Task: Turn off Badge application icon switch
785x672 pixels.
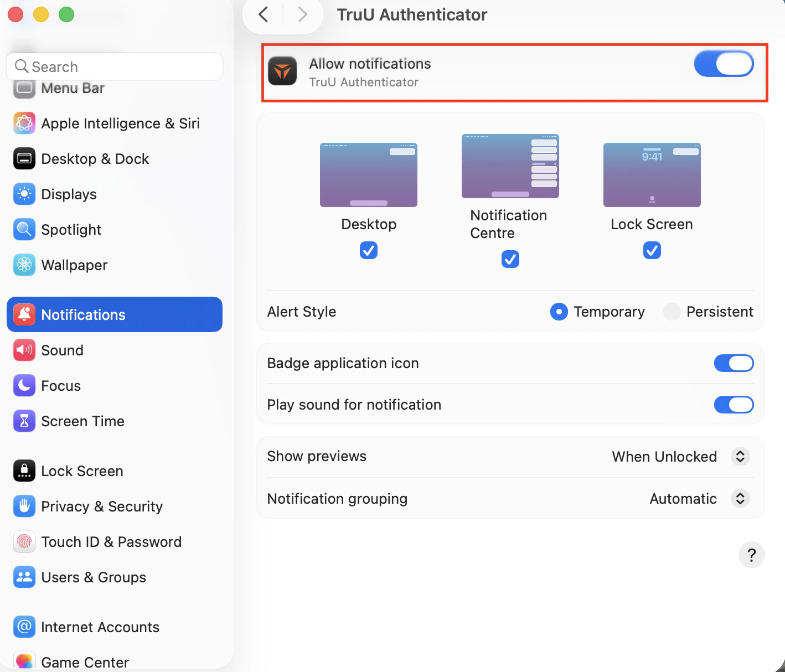Action: 734,363
